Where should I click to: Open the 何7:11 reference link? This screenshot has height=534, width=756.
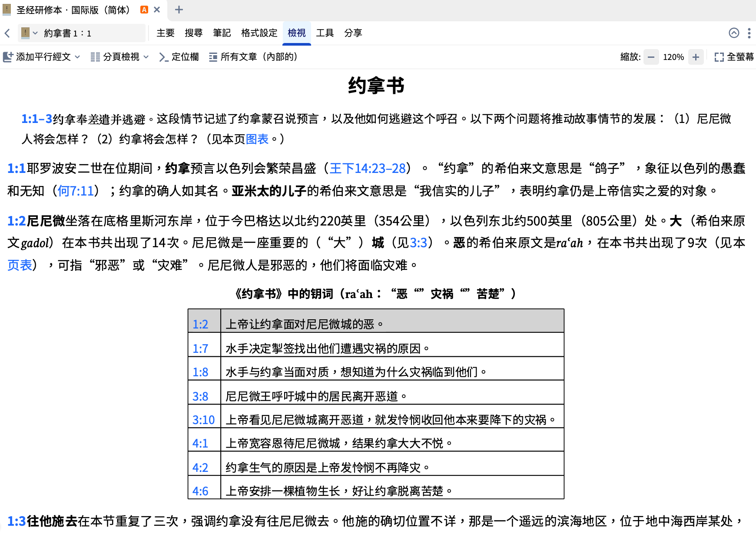point(76,191)
